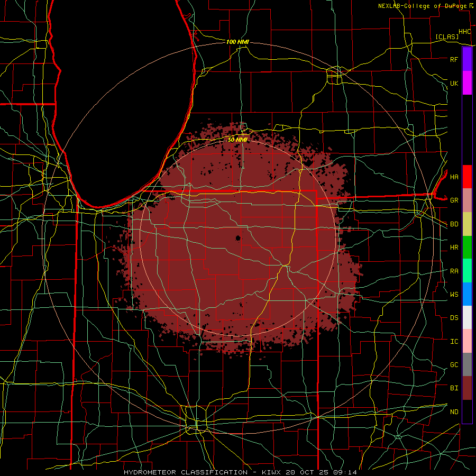Click the IC legend label

pyautogui.click(x=454, y=342)
